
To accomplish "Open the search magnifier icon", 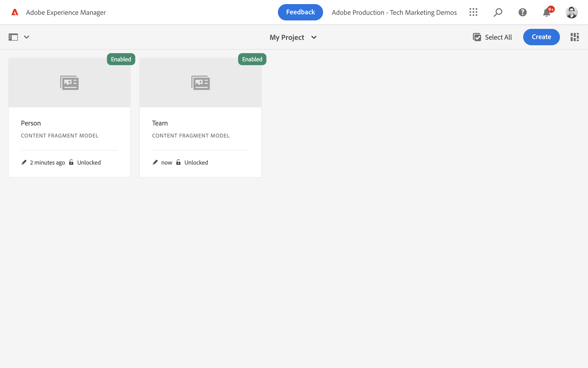I will click(x=498, y=12).
